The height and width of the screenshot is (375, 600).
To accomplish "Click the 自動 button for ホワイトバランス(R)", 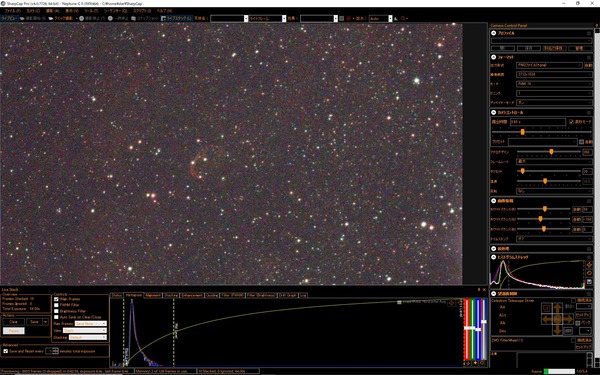I will point(576,209).
